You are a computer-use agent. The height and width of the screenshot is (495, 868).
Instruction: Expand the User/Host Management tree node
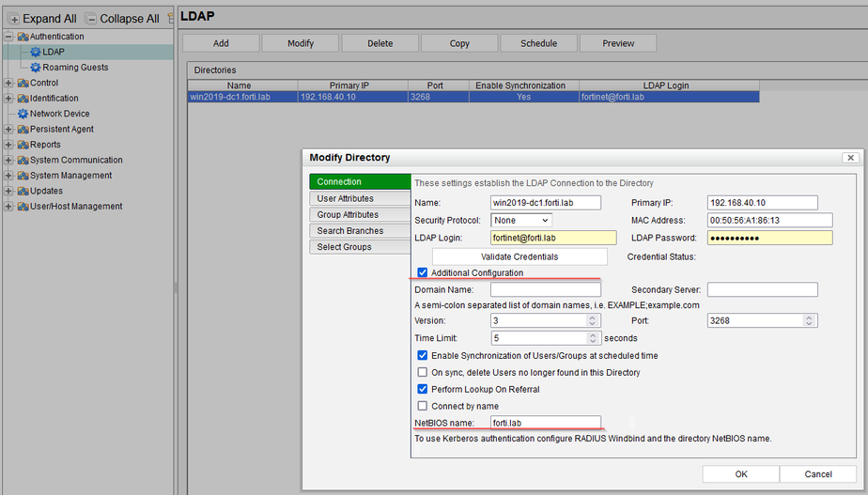pos(8,207)
